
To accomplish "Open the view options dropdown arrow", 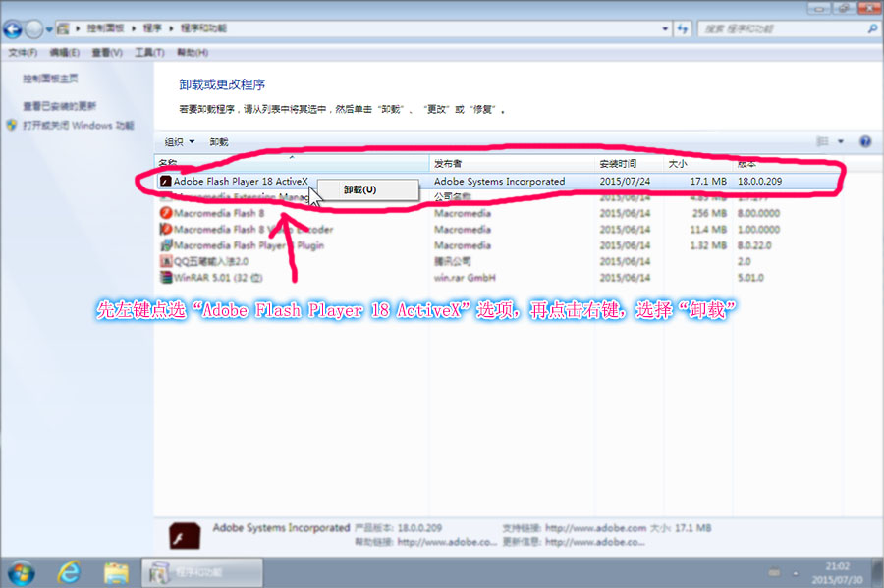I will pos(841,142).
